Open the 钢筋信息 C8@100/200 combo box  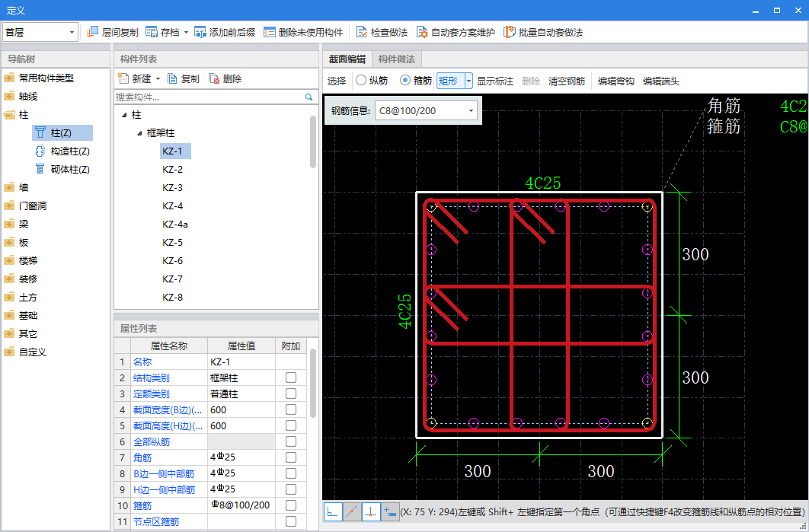coord(426,110)
